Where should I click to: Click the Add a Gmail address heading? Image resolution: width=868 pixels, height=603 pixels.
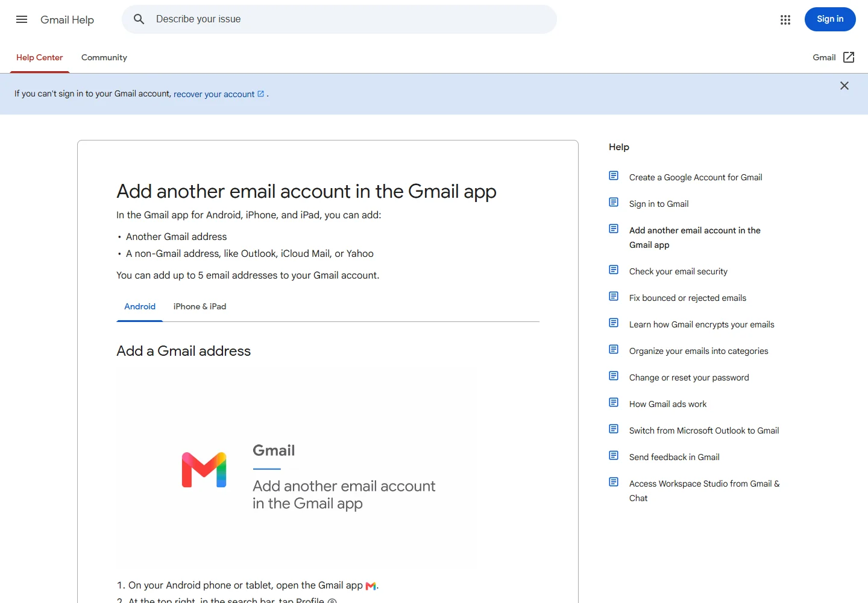(183, 351)
